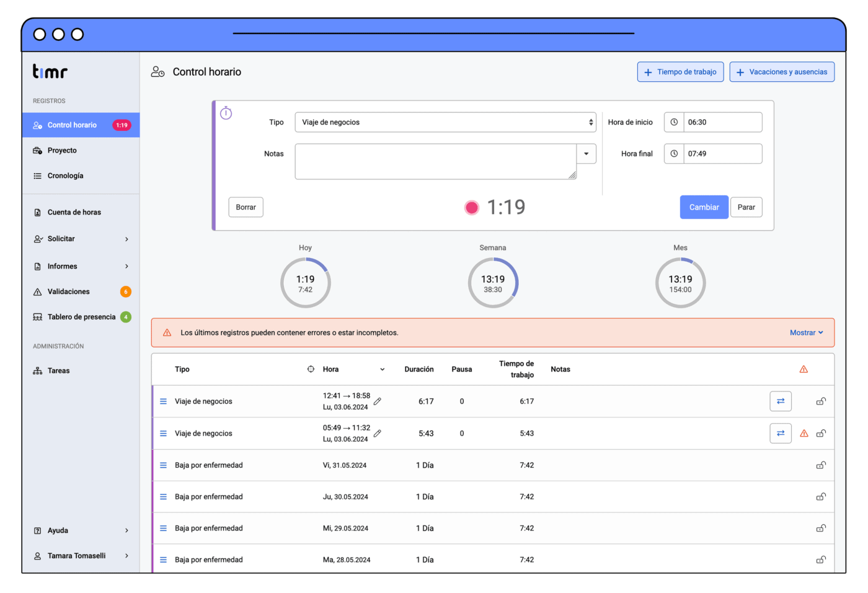Click the Hora final field 07:49
Viewport: 868px width, 593px height.
pos(722,154)
